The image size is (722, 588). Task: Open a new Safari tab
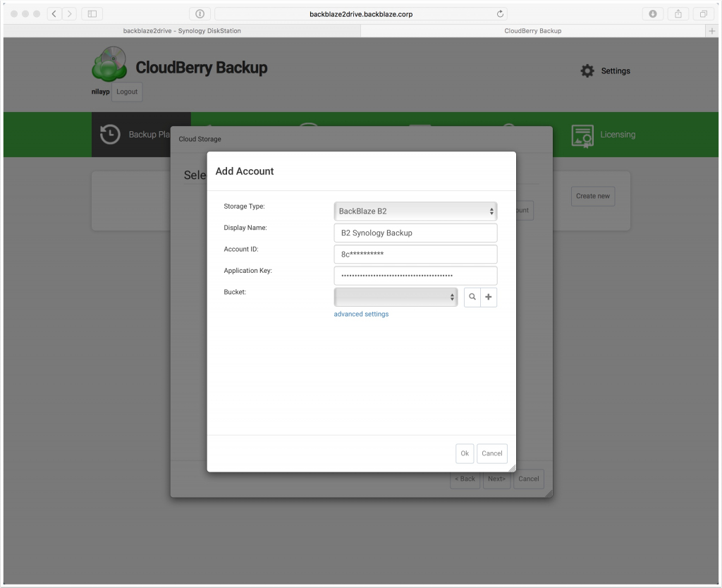[x=712, y=31]
